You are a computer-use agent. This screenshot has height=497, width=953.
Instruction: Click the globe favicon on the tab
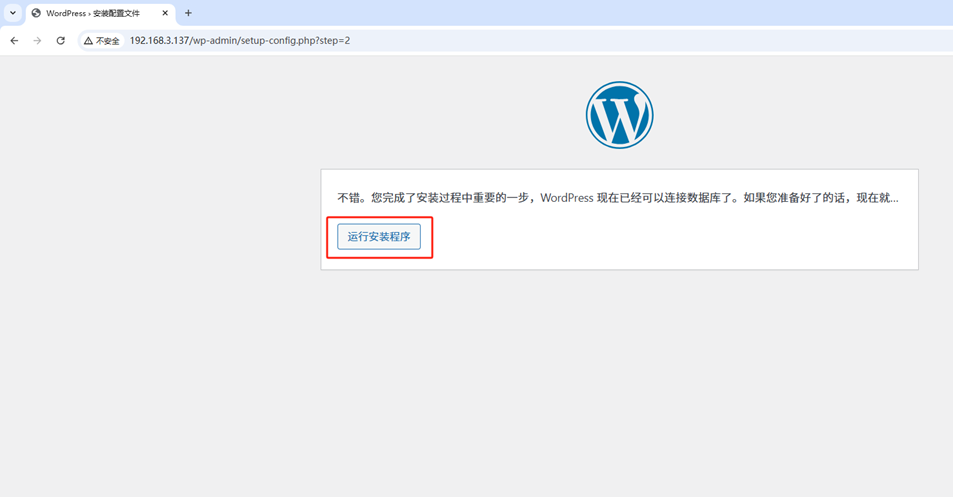tap(36, 13)
